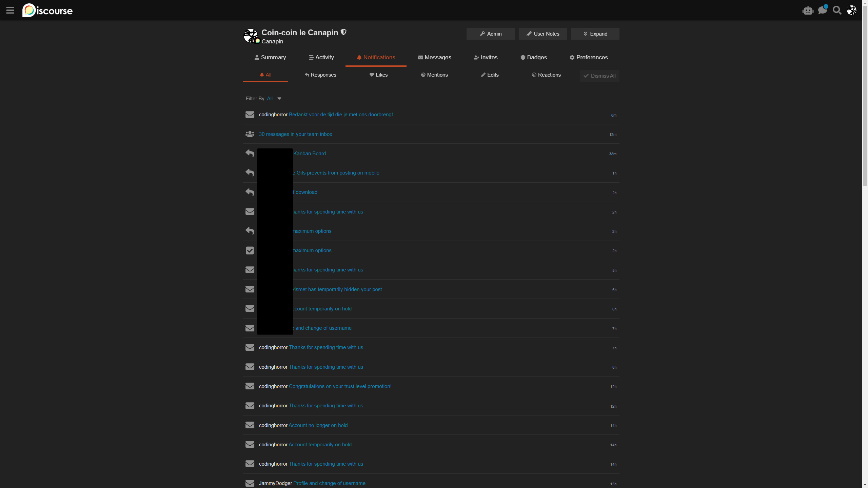
Task: Open the hamburger sidebar menu
Action: pos(10,10)
